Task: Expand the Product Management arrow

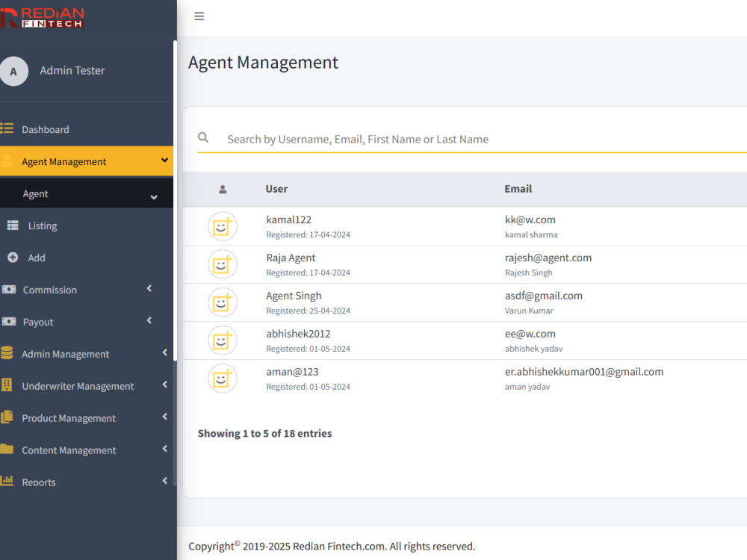Action: tap(165, 417)
